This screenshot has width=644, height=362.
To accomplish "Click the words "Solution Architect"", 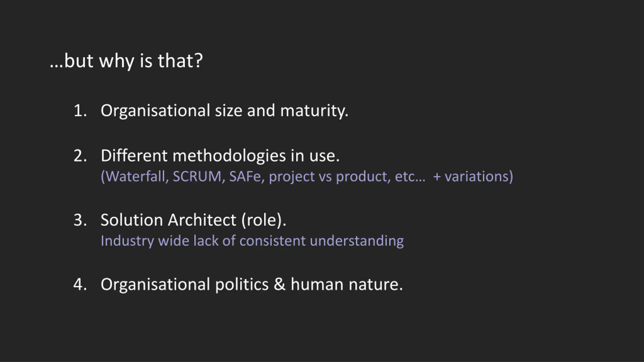I will [x=168, y=220].
